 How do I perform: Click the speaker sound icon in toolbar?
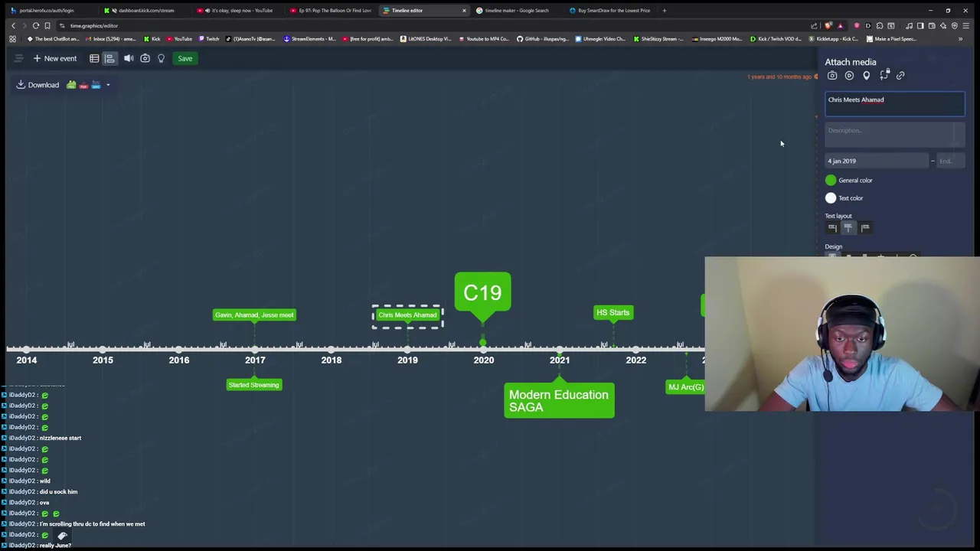tap(129, 58)
